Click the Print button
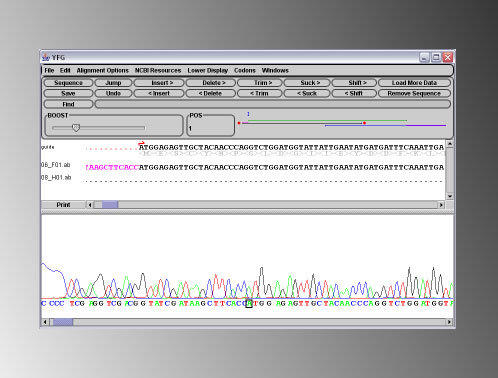This screenshot has height=378, width=498. click(x=63, y=205)
